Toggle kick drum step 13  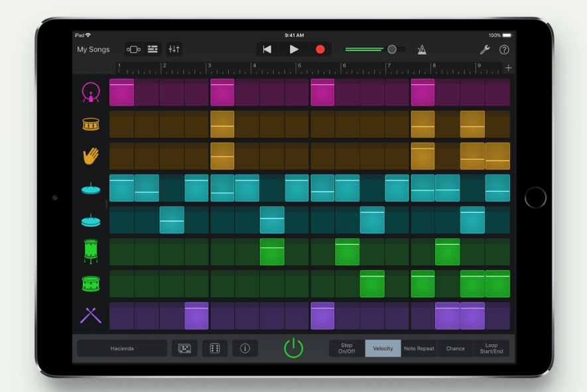pos(423,92)
